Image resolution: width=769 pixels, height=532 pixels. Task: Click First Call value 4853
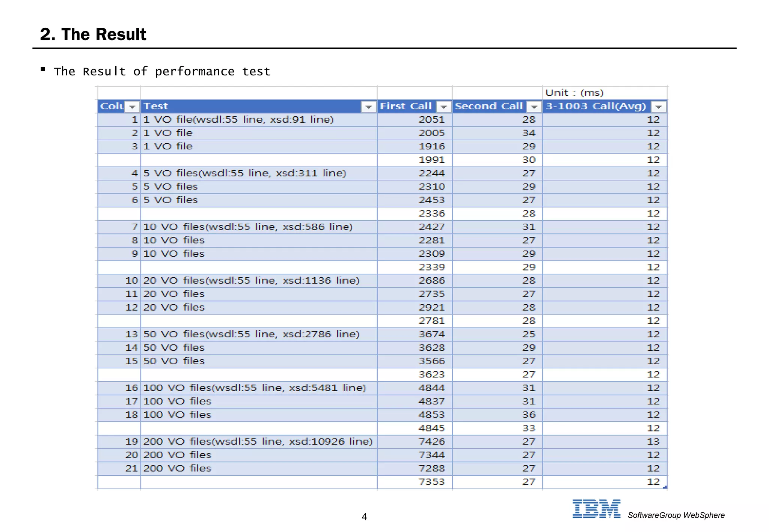[x=415, y=415]
